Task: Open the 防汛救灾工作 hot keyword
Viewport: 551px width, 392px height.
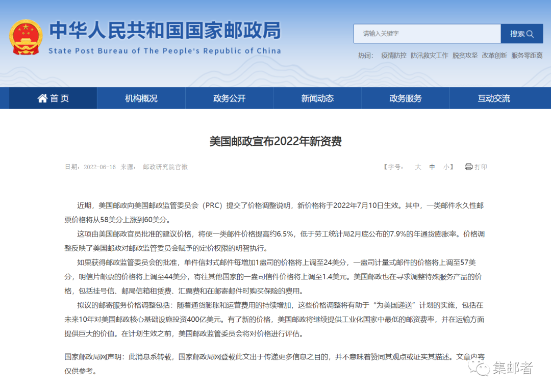Action: pos(430,56)
